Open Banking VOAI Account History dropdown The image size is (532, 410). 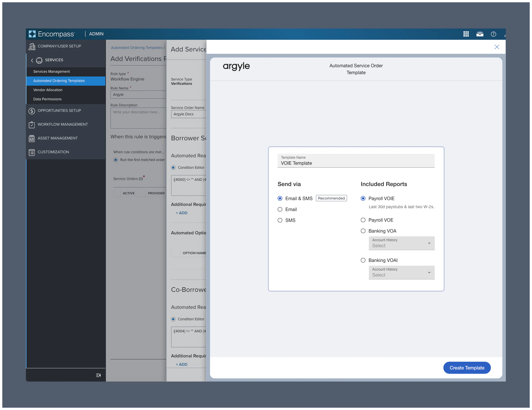coord(402,273)
